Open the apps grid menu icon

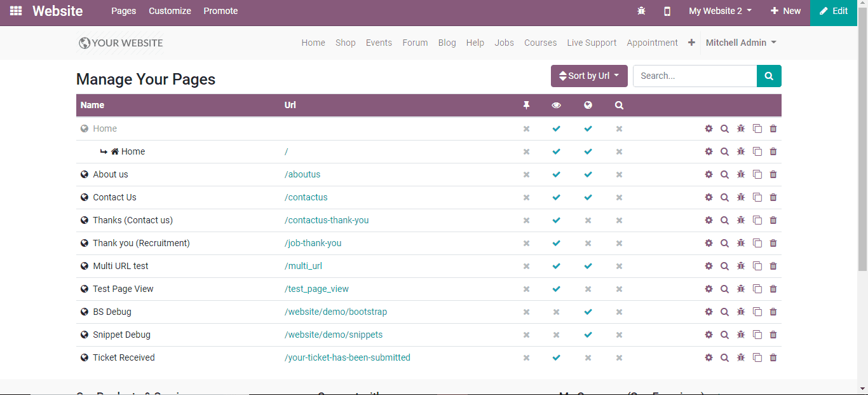16,11
